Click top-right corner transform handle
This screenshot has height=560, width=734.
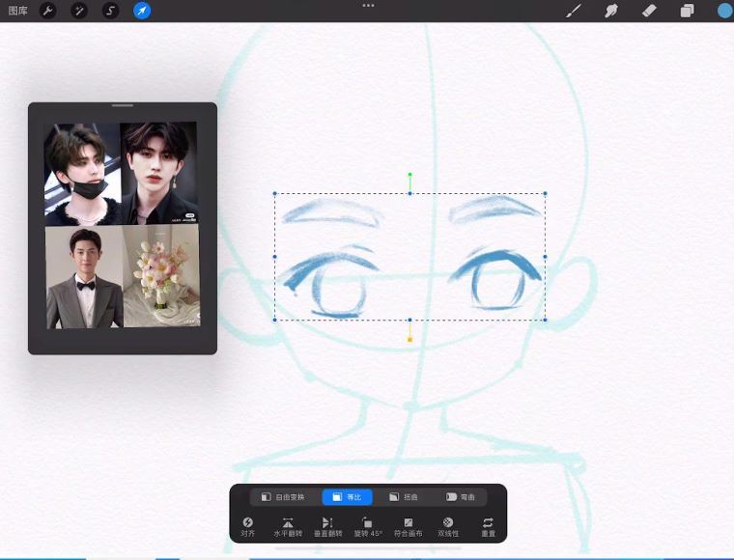[546, 193]
